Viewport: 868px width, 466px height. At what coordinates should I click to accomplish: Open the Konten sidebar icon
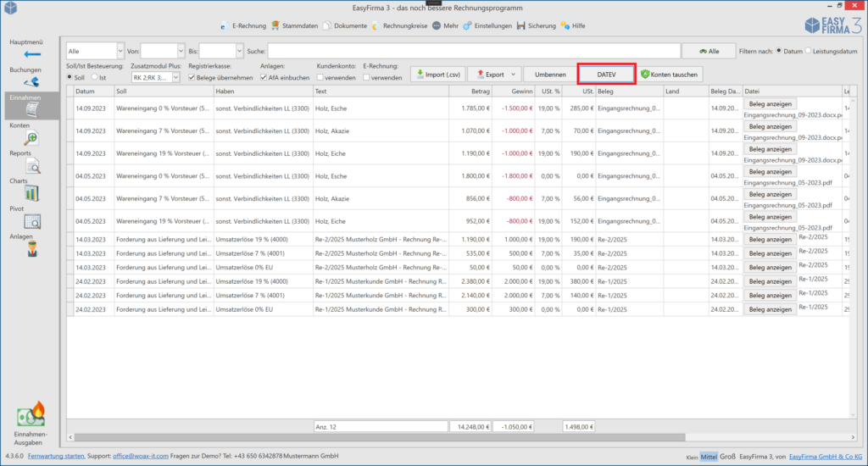click(x=31, y=138)
